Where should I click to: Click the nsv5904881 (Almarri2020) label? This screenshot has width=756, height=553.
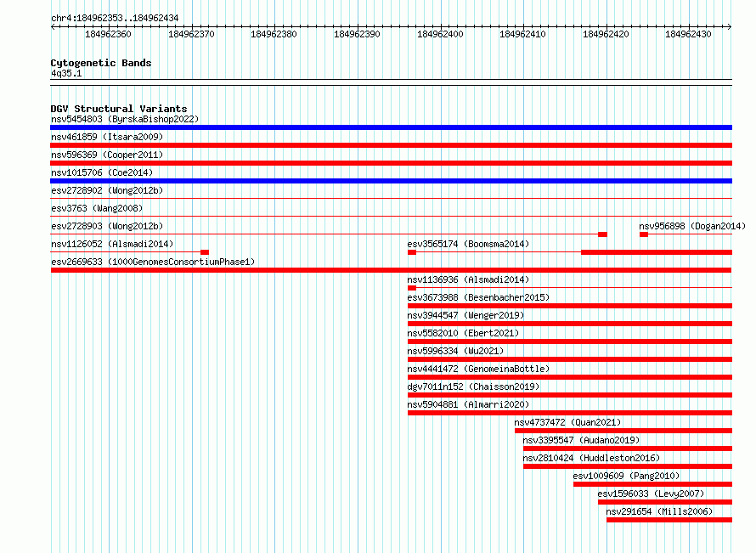(x=468, y=404)
